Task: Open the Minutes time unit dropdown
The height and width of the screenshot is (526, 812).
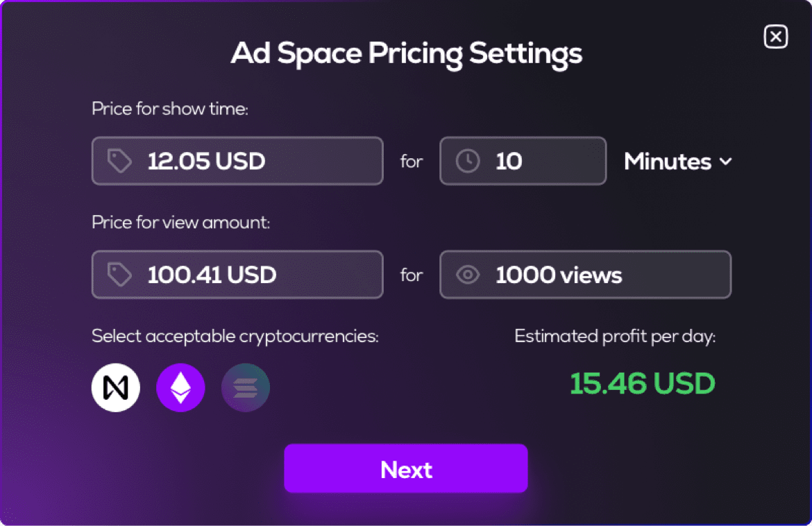Action: click(x=677, y=161)
